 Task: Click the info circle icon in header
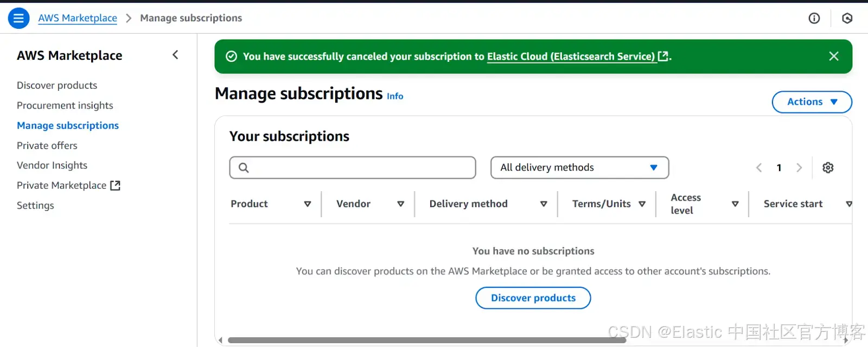click(x=814, y=18)
